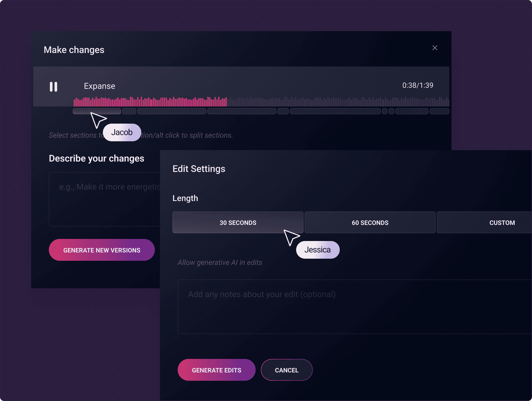Select the fourth section block under waveform

(x=242, y=111)
